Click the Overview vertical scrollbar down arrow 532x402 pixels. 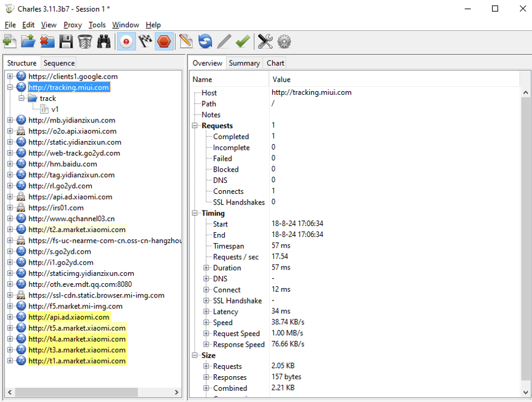pos(525,393)
